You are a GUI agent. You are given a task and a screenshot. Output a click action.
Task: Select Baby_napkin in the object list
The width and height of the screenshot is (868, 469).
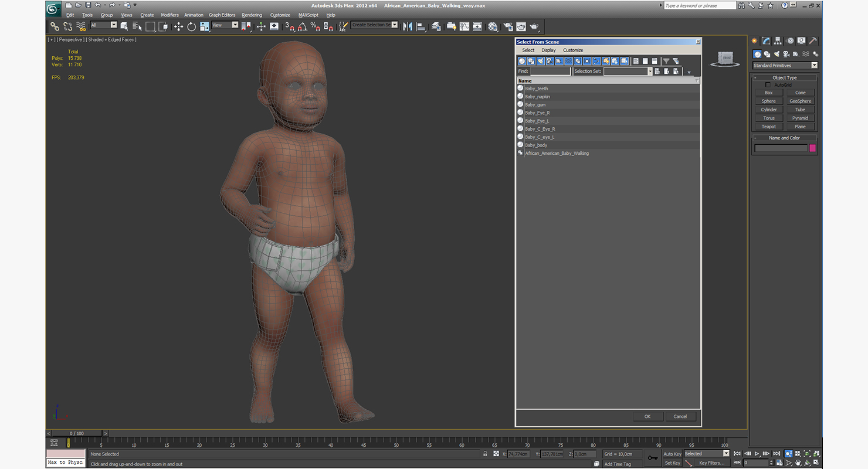[537, 97]
